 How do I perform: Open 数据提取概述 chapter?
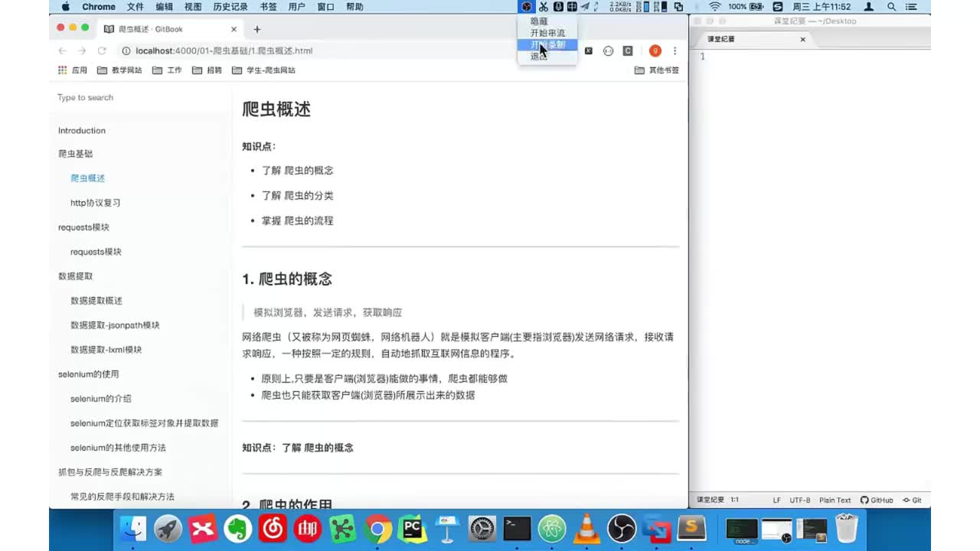coord(96,301)
